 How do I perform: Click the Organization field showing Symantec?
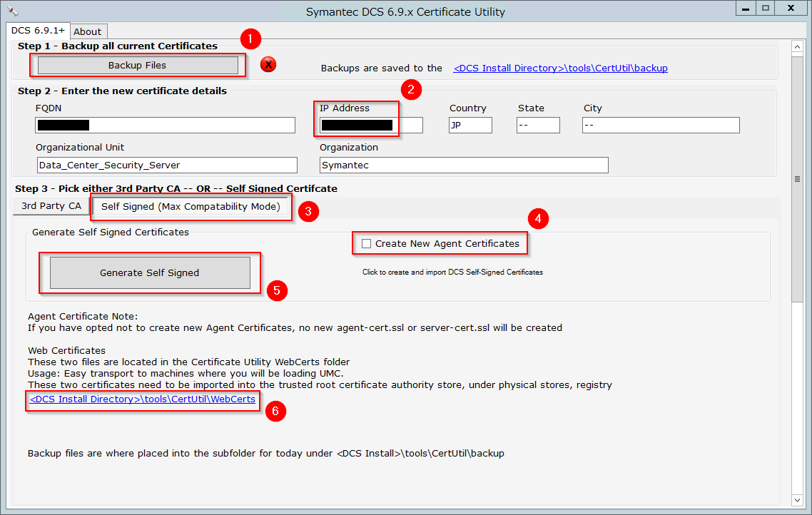click(x=464, y=165)
